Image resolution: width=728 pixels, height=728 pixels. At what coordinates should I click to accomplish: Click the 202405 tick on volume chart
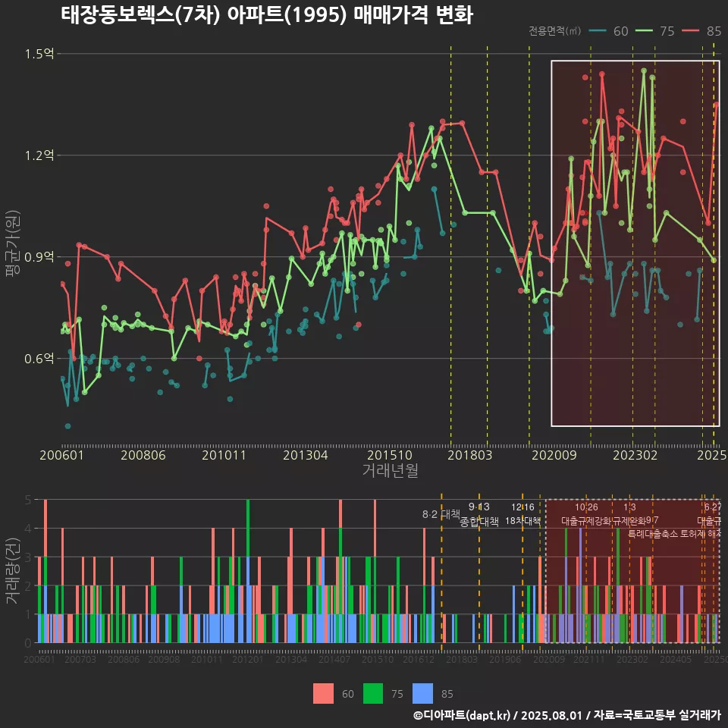coord(676,659)
